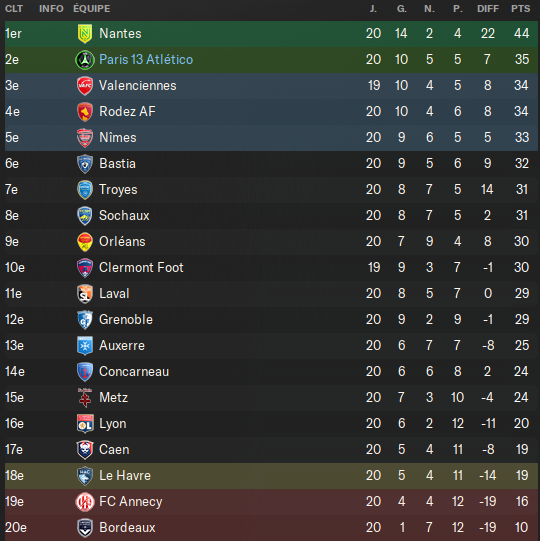Click the Orléans yellow crest
The image size is (540, 541).
85,242
